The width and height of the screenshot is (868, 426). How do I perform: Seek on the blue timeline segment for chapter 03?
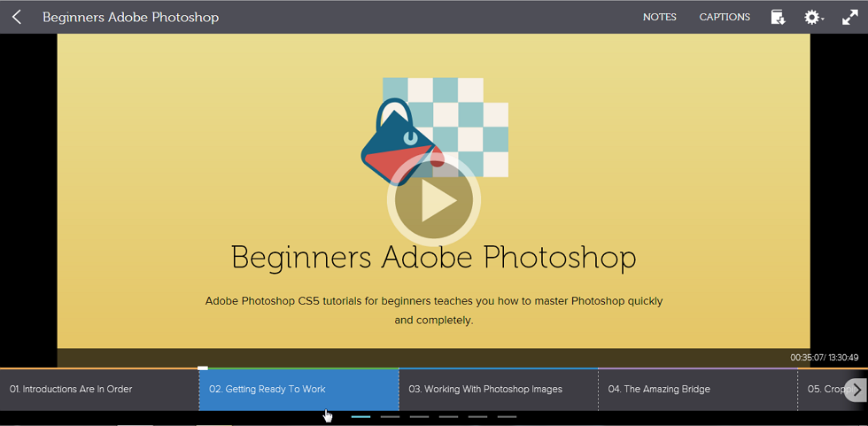(x=498, y=368)
